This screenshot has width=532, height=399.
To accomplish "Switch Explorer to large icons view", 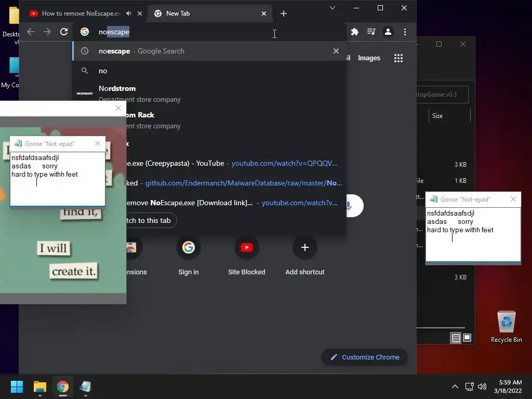I will point(467,338).
